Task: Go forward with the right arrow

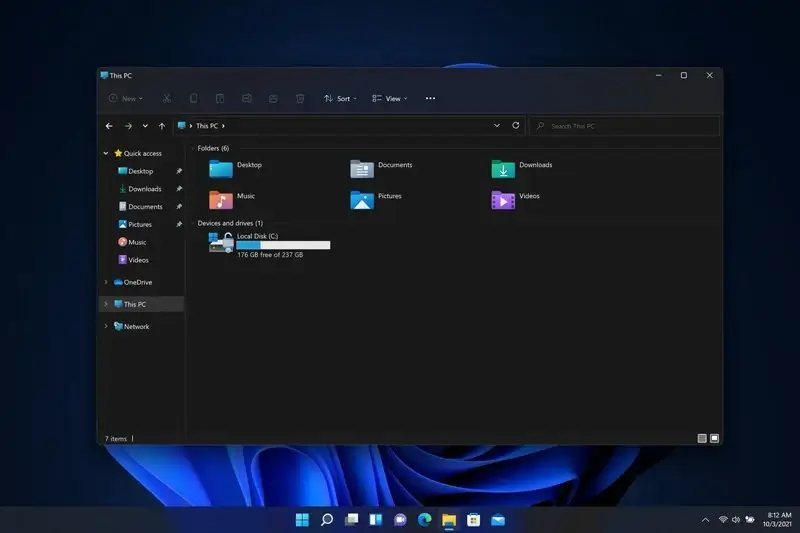Action: coord(128,126)
